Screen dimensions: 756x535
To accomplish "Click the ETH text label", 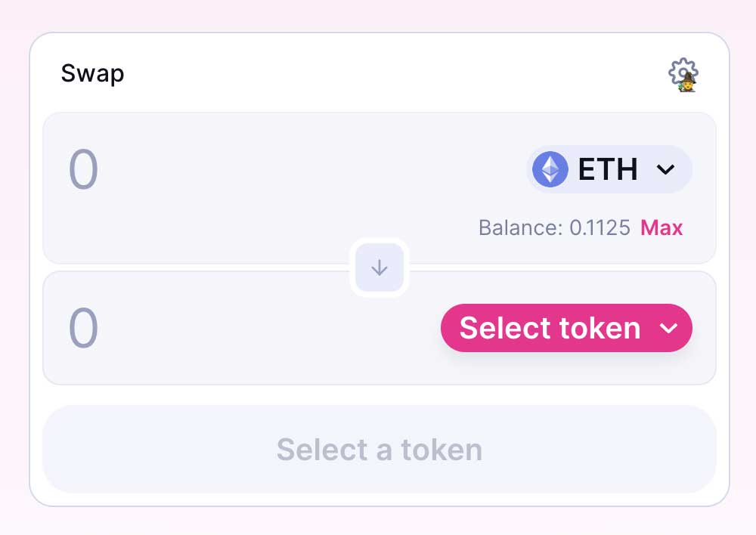I will (x=608, y=169).
